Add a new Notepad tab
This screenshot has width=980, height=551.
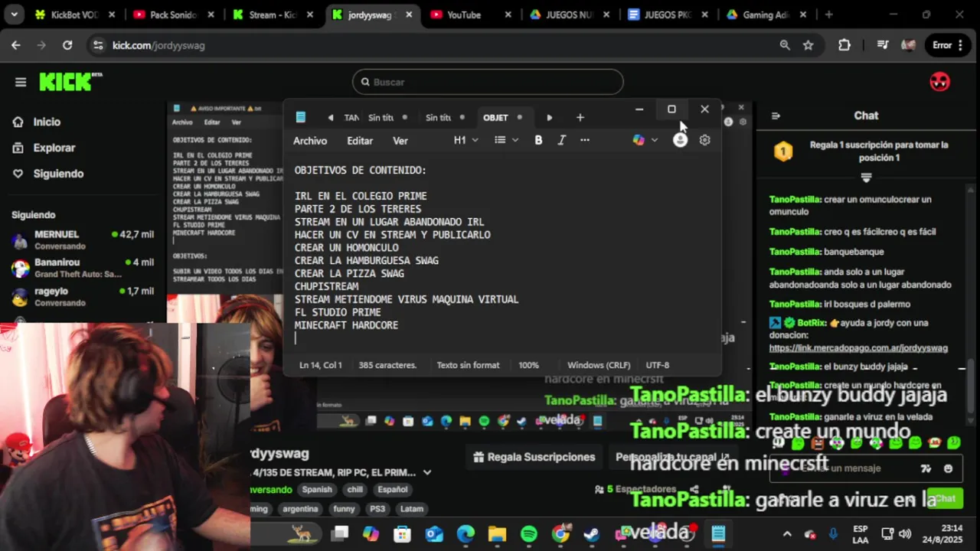click(580, 117)
